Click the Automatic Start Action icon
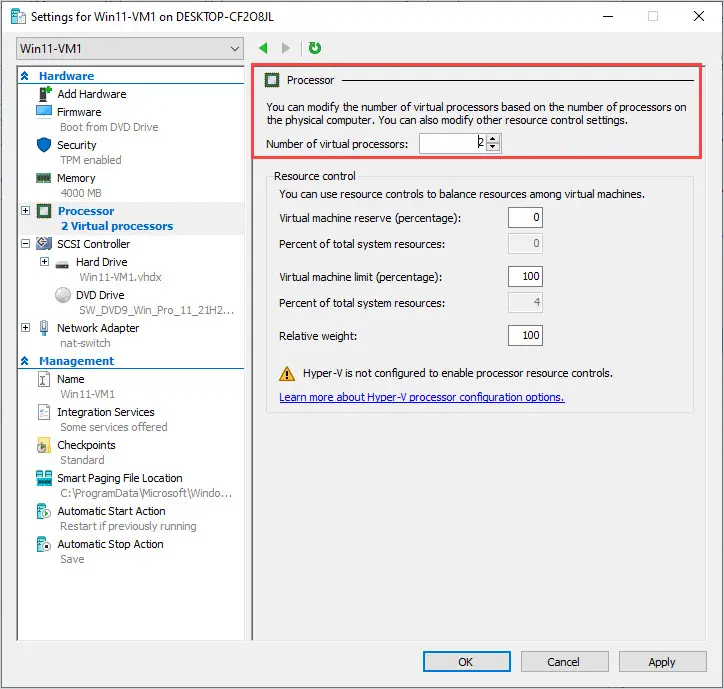Screen dimensions: 724x689 click(x=43, y=511)
